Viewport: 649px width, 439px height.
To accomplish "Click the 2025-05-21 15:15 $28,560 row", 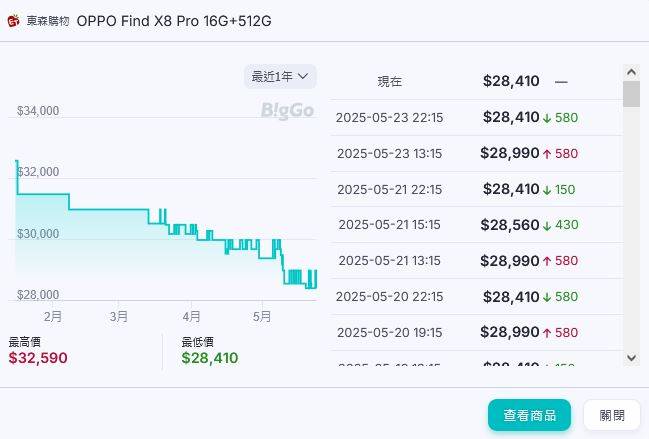I will pyautogui.click(x=477, y=225).
